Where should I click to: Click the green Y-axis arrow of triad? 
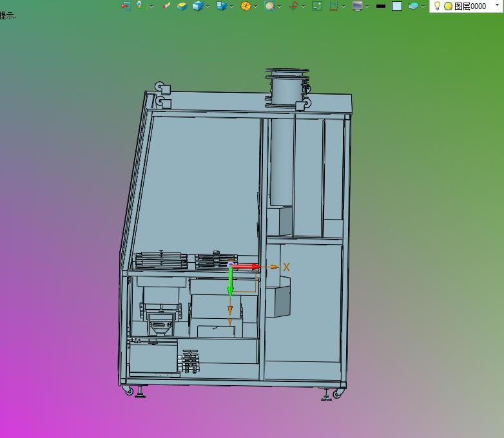[x=230, y=282]
